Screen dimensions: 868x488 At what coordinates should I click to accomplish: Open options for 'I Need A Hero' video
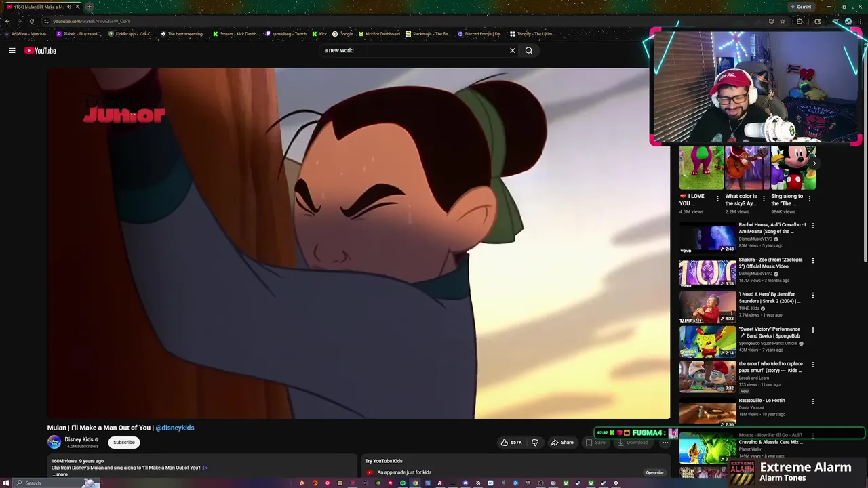pyautogui.click(x=813, y=296)
